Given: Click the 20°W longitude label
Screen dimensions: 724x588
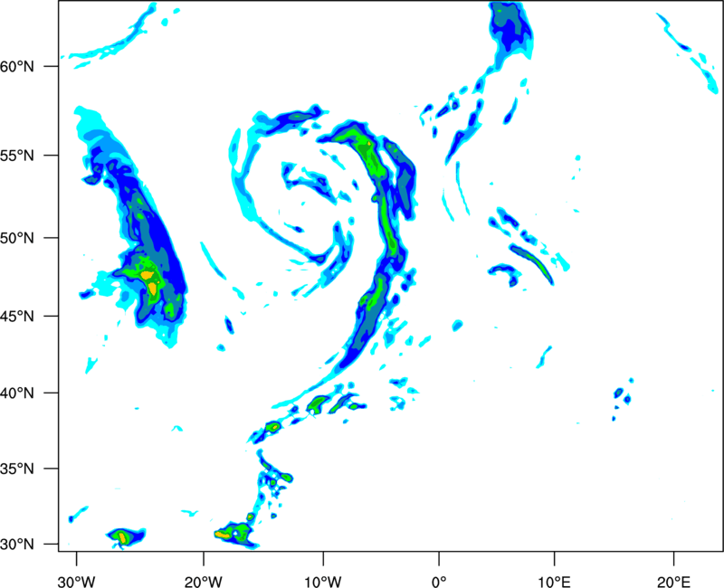Looking at the screenshot, I should click(204, 582).
